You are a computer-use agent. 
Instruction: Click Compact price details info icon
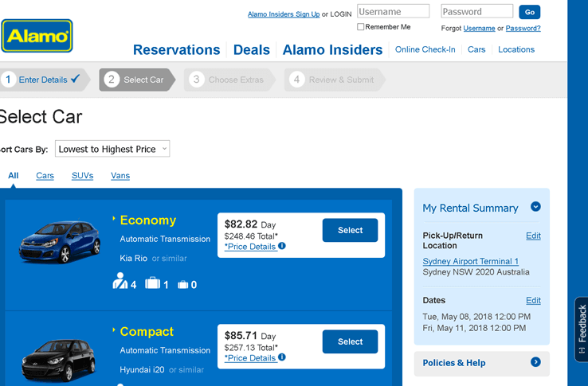(282, 357)
